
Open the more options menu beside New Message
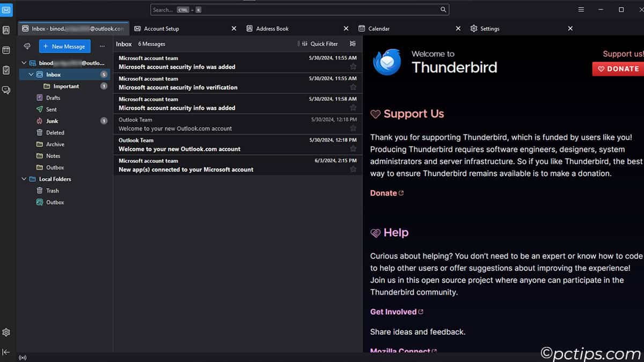coord(103,46)
